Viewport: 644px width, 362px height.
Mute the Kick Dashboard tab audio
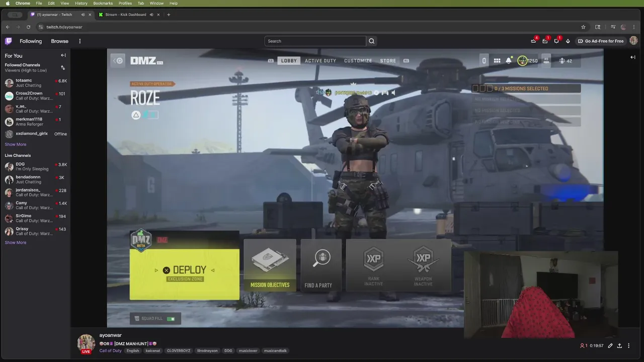[x=151, y=15]
